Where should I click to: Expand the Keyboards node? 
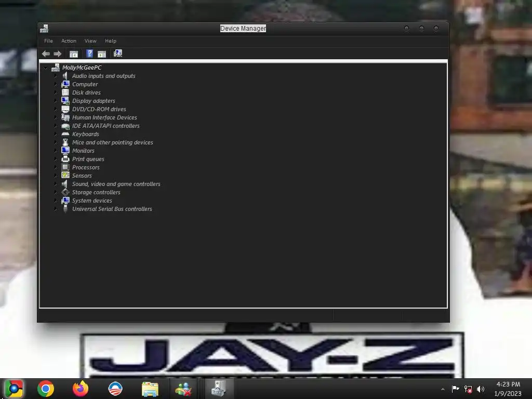click(56, 134)
